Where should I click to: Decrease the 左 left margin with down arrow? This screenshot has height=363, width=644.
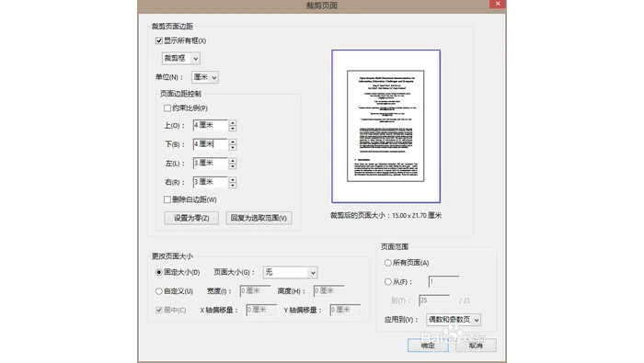(x=233, y=166)
